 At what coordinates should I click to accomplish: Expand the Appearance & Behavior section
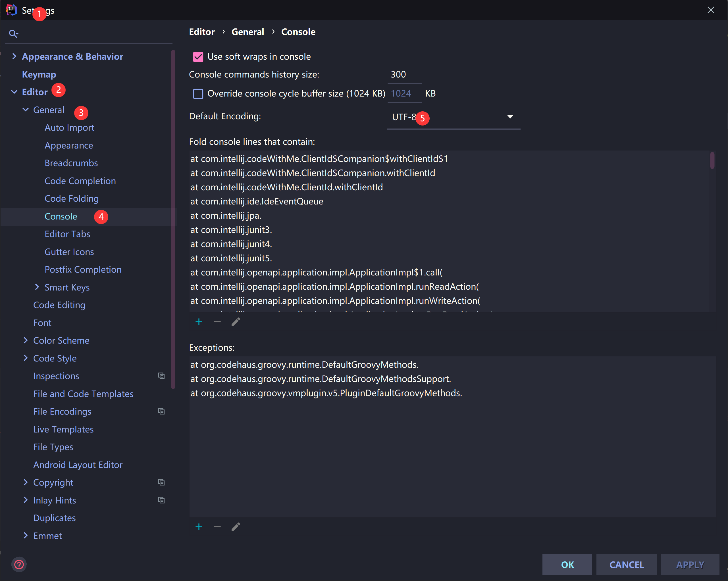[x=14, y=56]
